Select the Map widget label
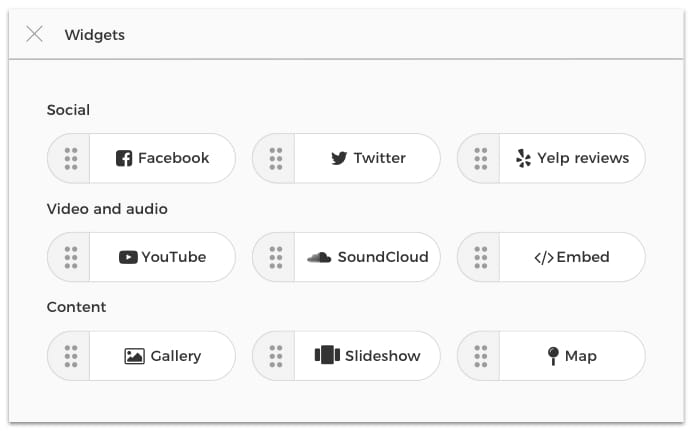This screenshot has height=431, width=693. [x=580, y=356]
